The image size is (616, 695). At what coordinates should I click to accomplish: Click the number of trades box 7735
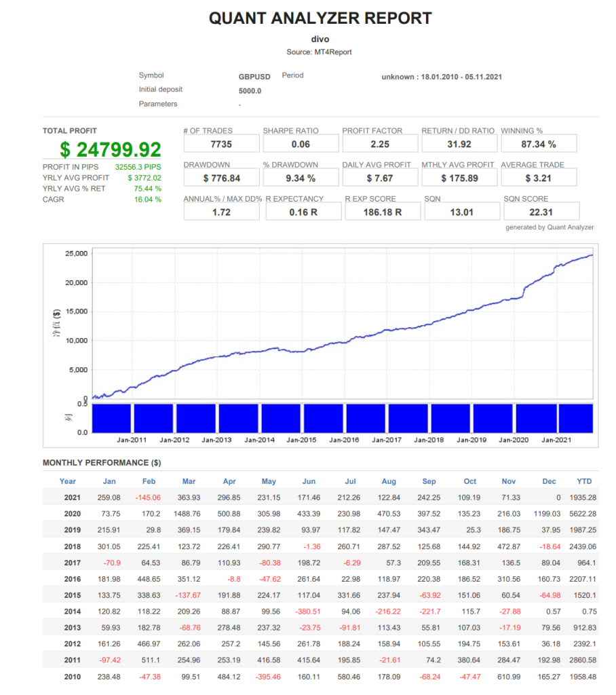(222, 144)
